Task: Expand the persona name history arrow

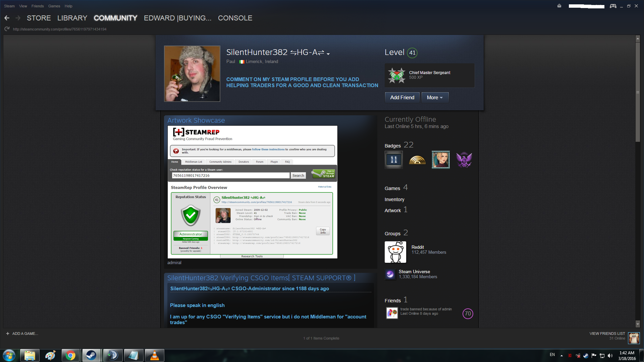Action: point(328,54)
